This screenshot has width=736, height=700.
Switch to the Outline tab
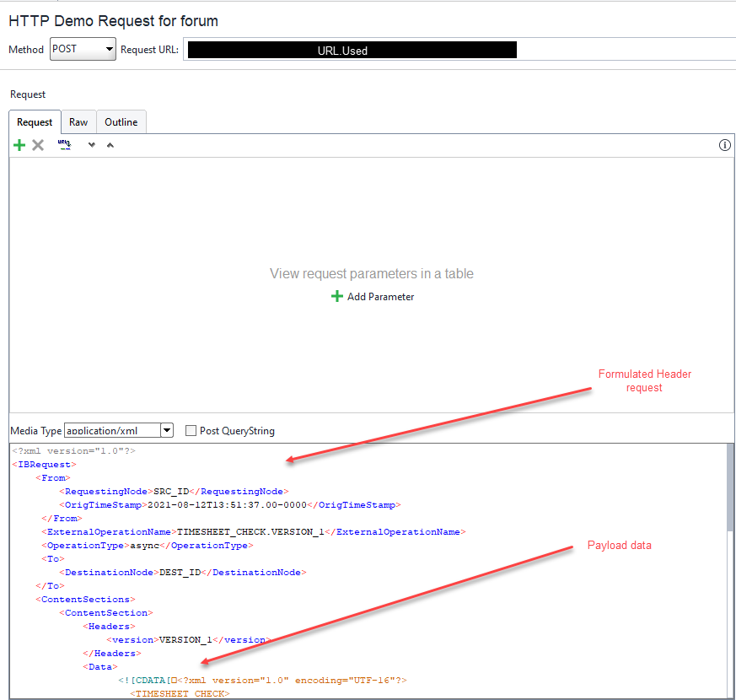(x=121, y=122)
